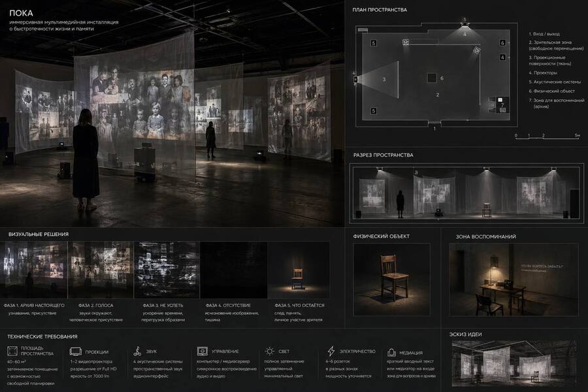Select the "ФАЗА 4. ОТСУТСТВИЕ" caption

(x=228, y=305)
